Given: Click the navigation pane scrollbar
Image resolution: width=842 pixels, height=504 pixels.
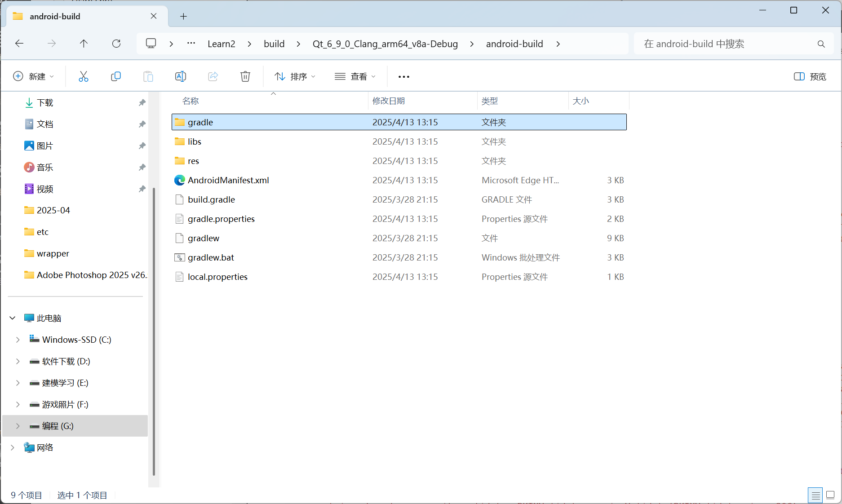Looking at the screenshot, I should tap(154, 332).
